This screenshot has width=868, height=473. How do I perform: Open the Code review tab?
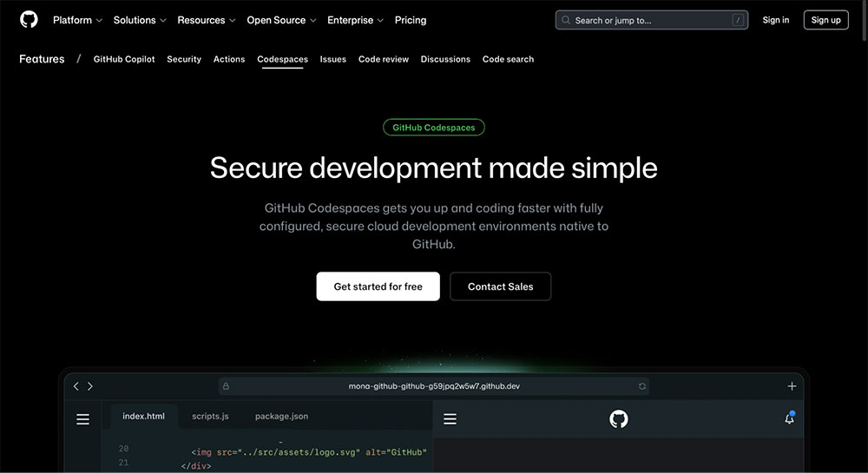[x=383, y=59]
